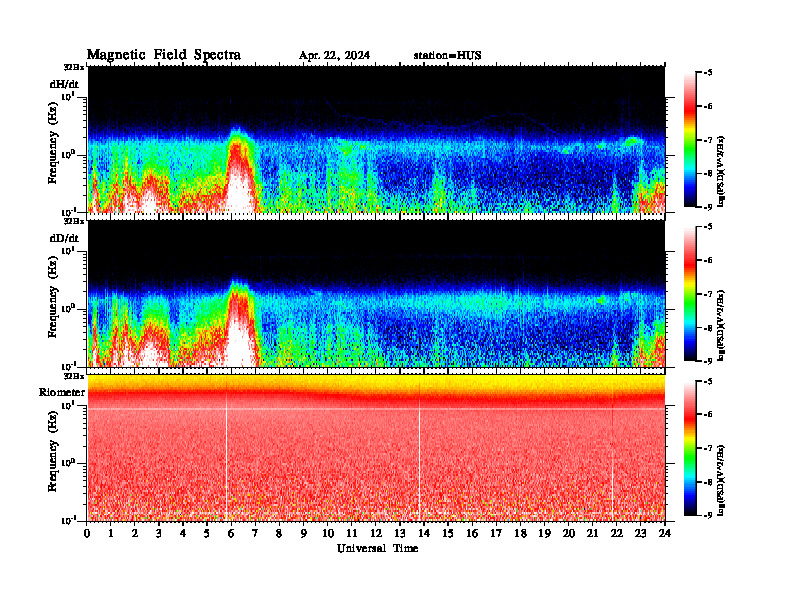Click the dH/dt spectrogram plot area

[x=376, y=139]
